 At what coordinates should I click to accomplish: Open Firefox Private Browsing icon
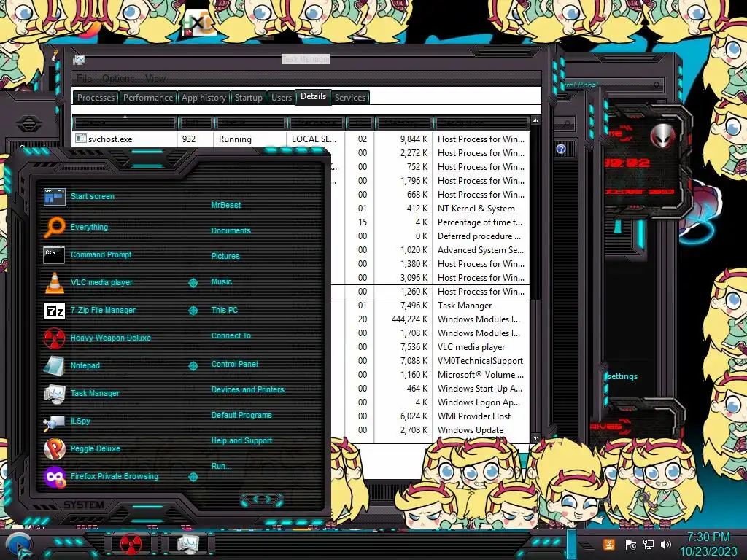click(54, 477)
